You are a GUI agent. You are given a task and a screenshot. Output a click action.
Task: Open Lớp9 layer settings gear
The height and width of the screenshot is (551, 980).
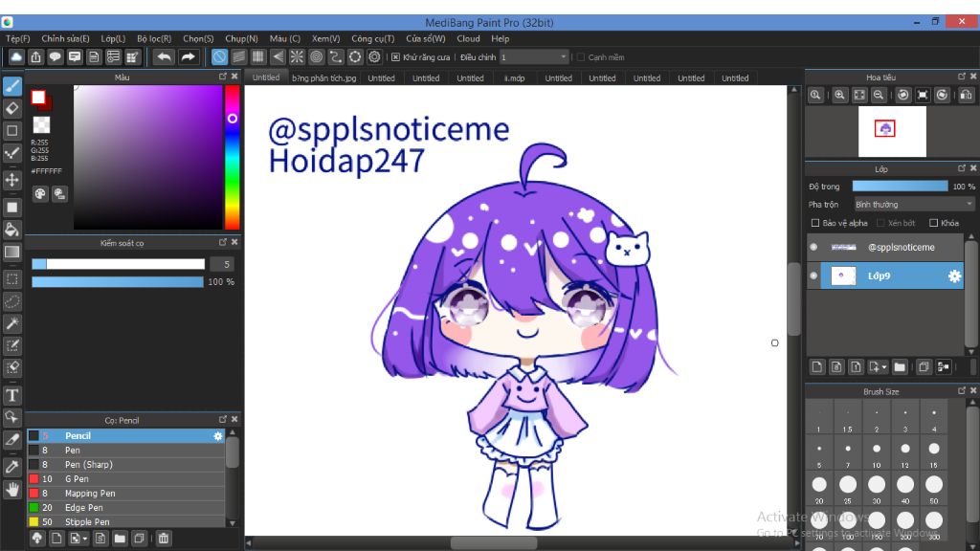click(954, 276)
